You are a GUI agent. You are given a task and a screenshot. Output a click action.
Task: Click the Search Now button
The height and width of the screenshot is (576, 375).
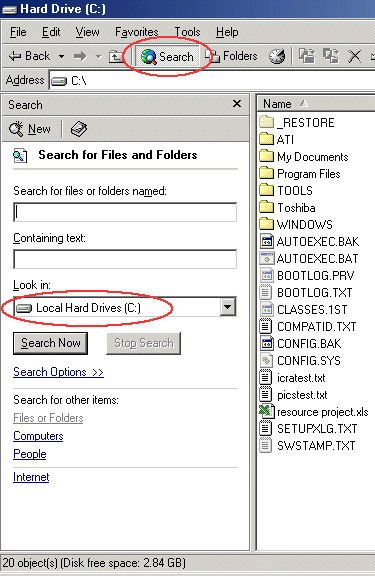click(50, 343)
